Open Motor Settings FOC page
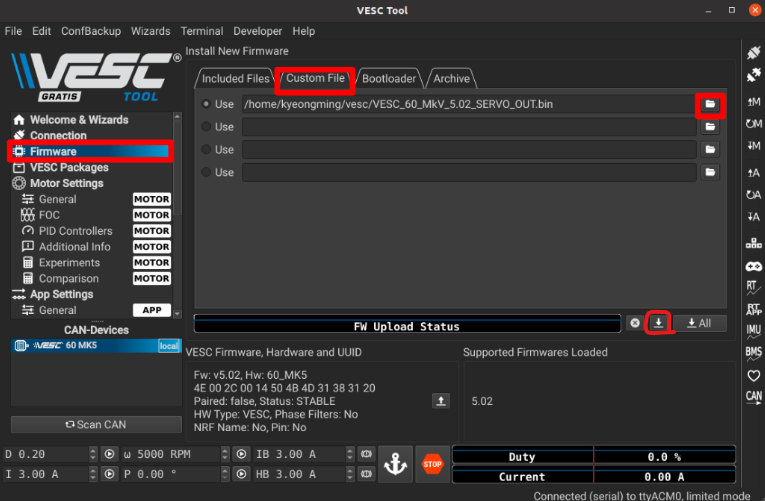765x501 pixels. 49,215
